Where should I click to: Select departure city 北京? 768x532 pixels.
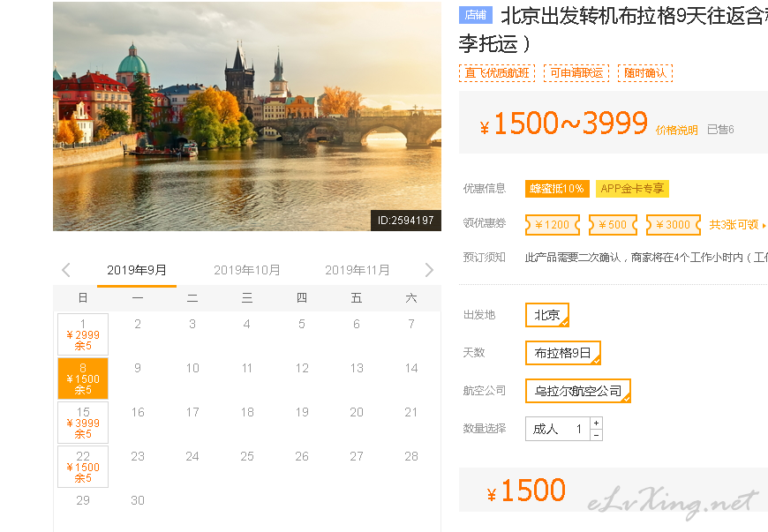point(547,315)
